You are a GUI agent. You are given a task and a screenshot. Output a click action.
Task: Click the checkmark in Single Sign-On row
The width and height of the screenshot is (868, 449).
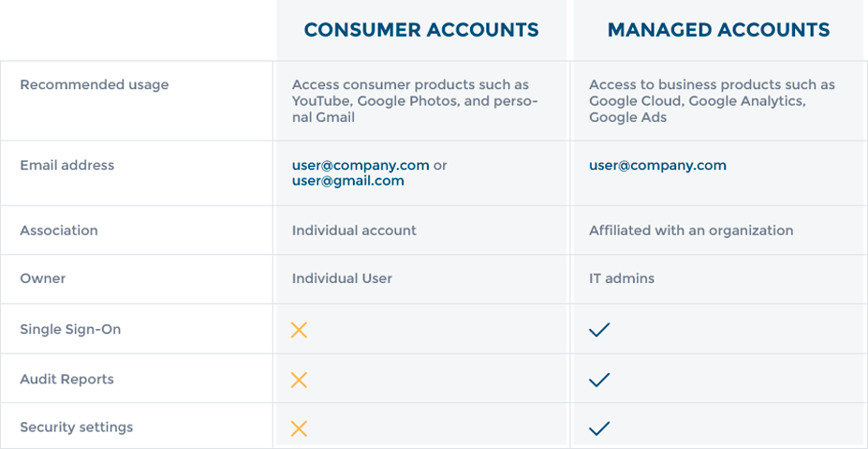[x=599, y=330]
